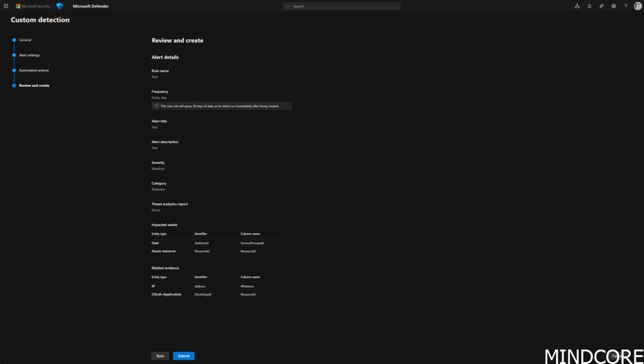644x364 pixels.
Task: Click the 'IP' entity type cell
Action: [153, 287]
